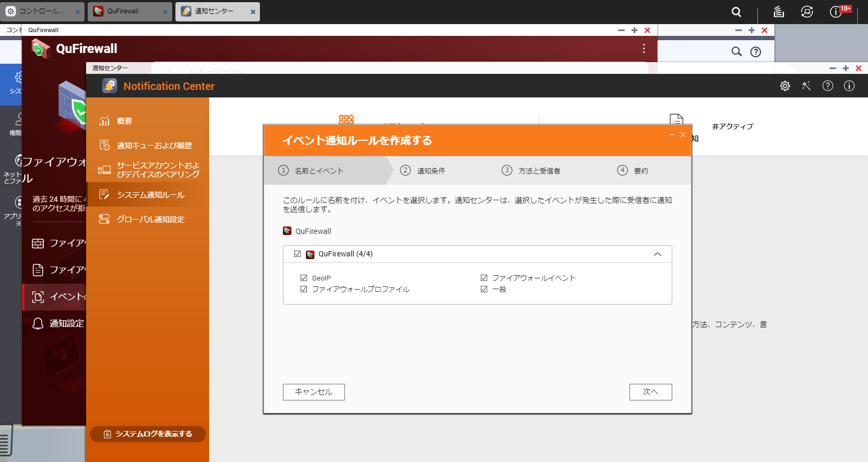868x462 pixels.
Task: Open 概要 in Notification Center sidebar
Action: pos(148,121)
